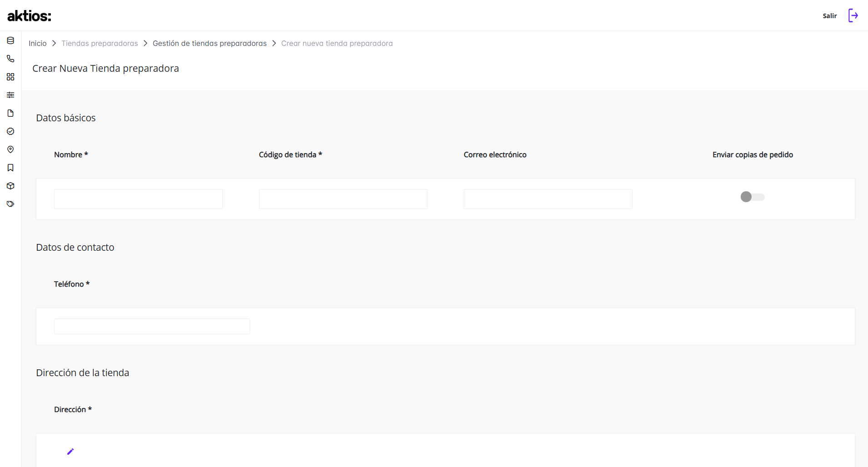The height and width of the screenshot is (467, 868).
Task: Focus the Nombre input field
Action: tap(138, 199)
